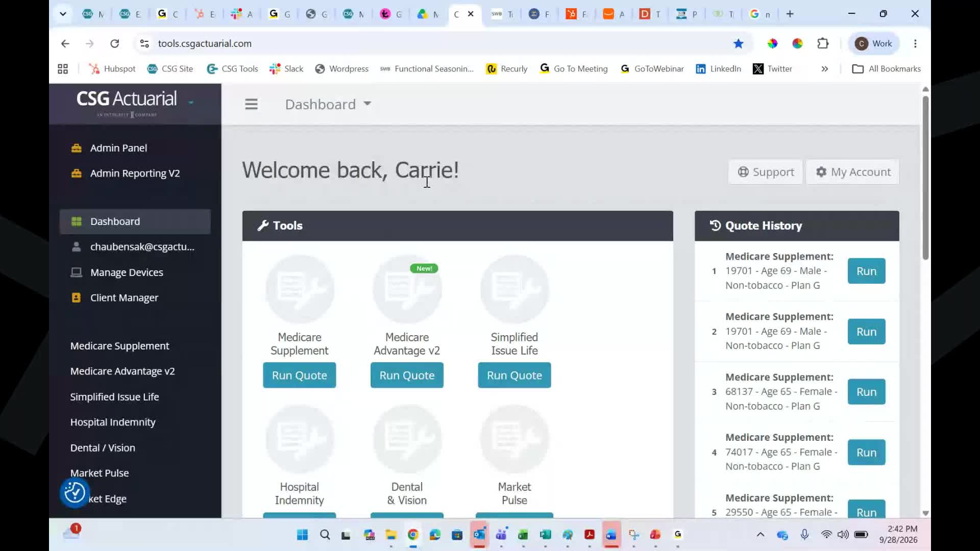Viewport: 980px width, 551px height.
Task: Run Quote for Simplified Issue Life
Action: (514, 375)
